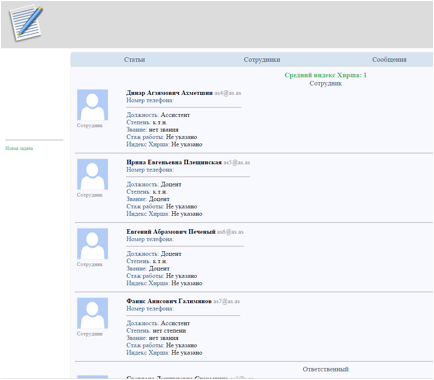
Task: Open Евгений Абрамович Печеный's profile name
Action: point(171,232)
